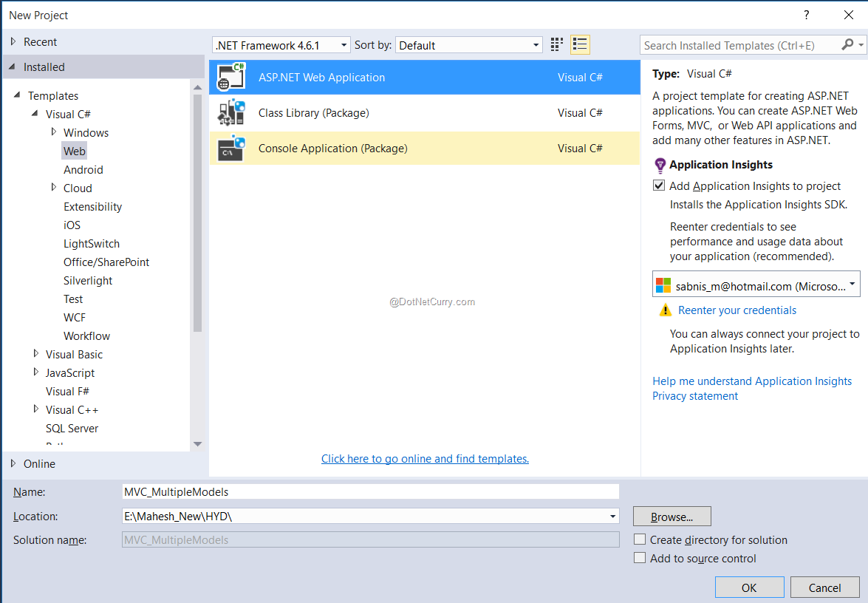
Task: Select the ASP.NET Web Application template icon
Action: pyautogui.click(x=230, y=77)
